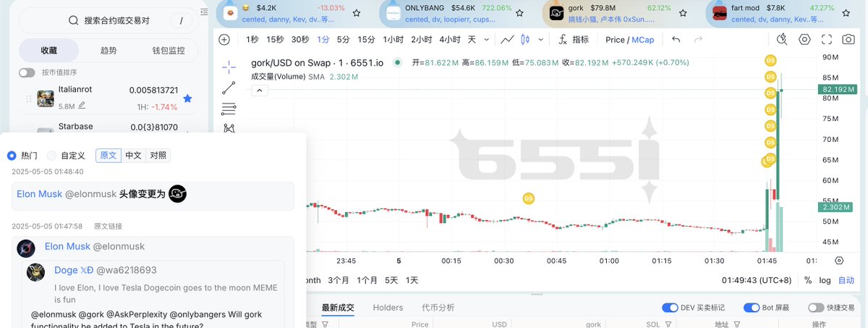Set interval to 5分
This screenshot has width=868, height=328.
pyautogui.click(x=344, y=40)
